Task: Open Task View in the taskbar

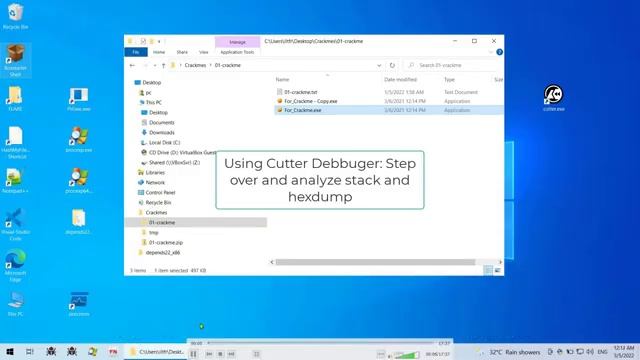Action: click(x=30, y=351)
